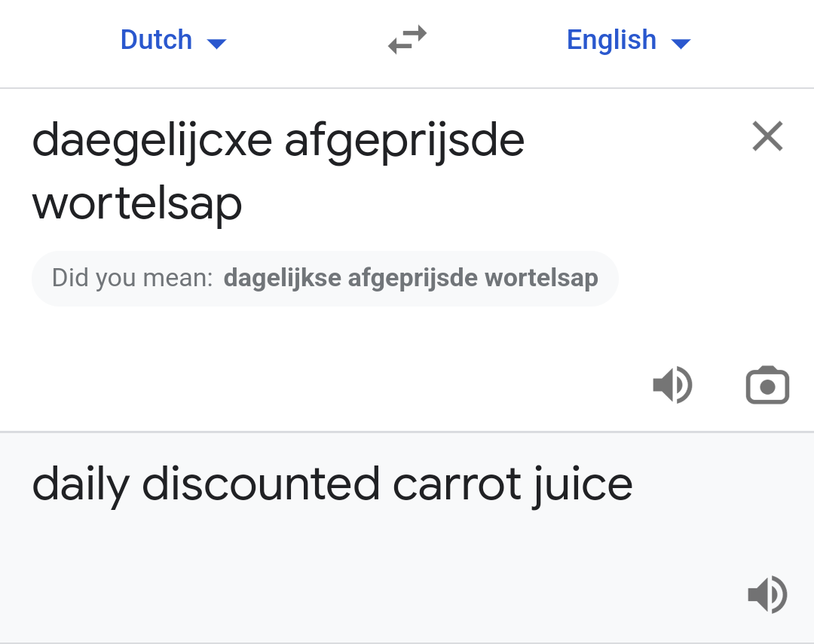
Task: Play audio of the English translation
Action: pyautogui.click(x=767, y=595)
